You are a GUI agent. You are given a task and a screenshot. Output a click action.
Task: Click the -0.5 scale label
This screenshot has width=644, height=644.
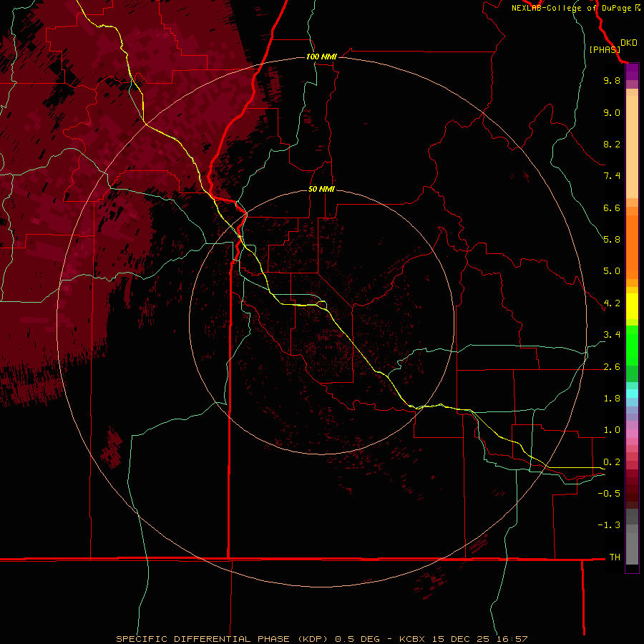coord(609,494)
